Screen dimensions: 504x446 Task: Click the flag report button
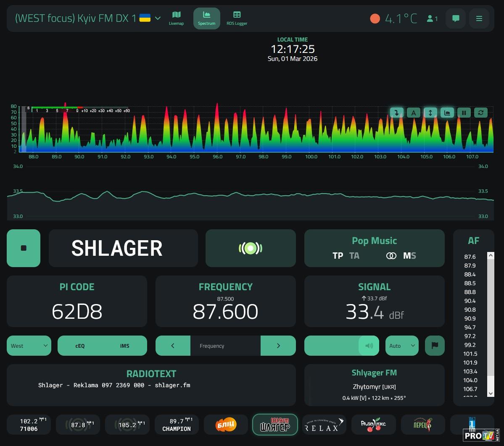pos(435,346)
